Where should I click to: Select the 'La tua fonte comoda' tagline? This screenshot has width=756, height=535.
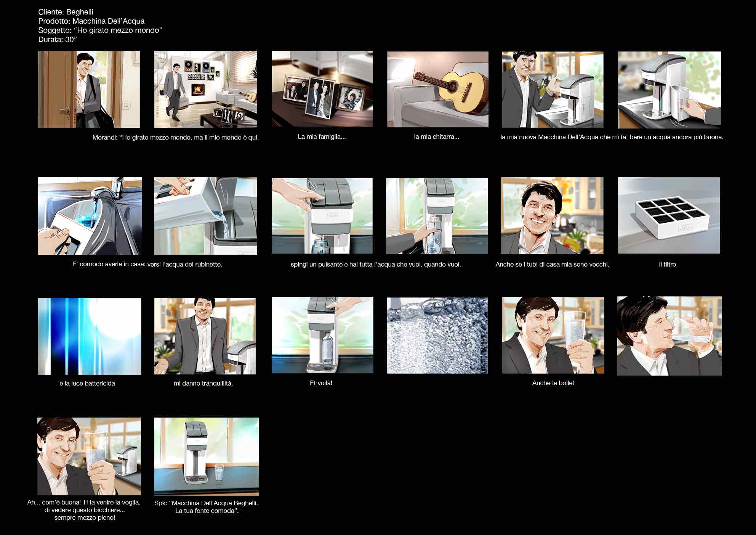(207, 511)
